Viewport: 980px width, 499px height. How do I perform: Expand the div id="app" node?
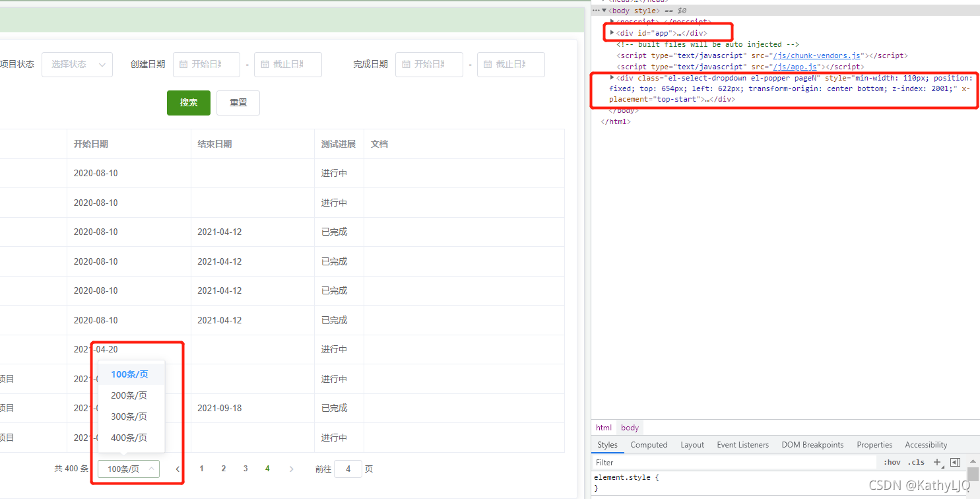(612, 32)
